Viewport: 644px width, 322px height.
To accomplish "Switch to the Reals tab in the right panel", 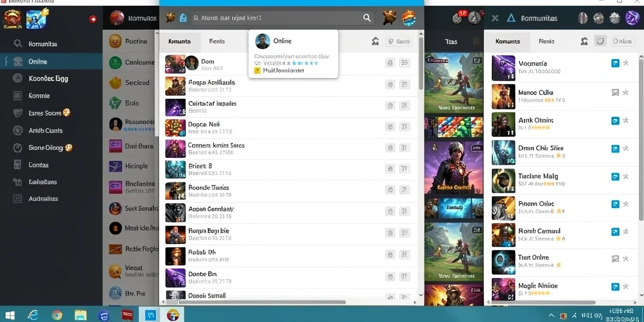I will pyautogui.click(x=547, y=41).
